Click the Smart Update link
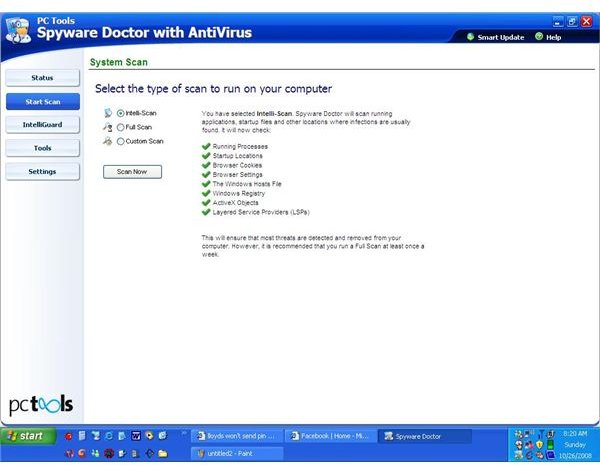This screenshot has height=466, width=600. click(x=501, y=37)
